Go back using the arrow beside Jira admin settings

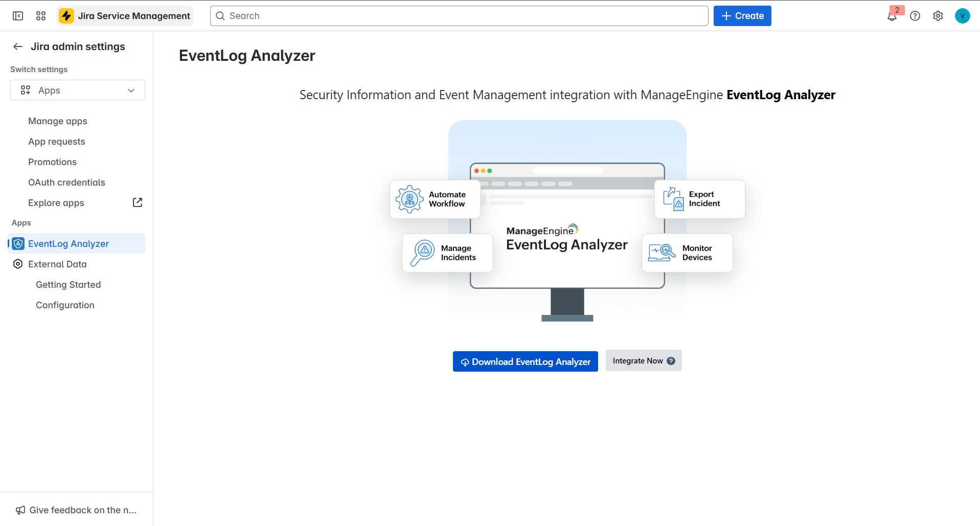click(18, 47)
